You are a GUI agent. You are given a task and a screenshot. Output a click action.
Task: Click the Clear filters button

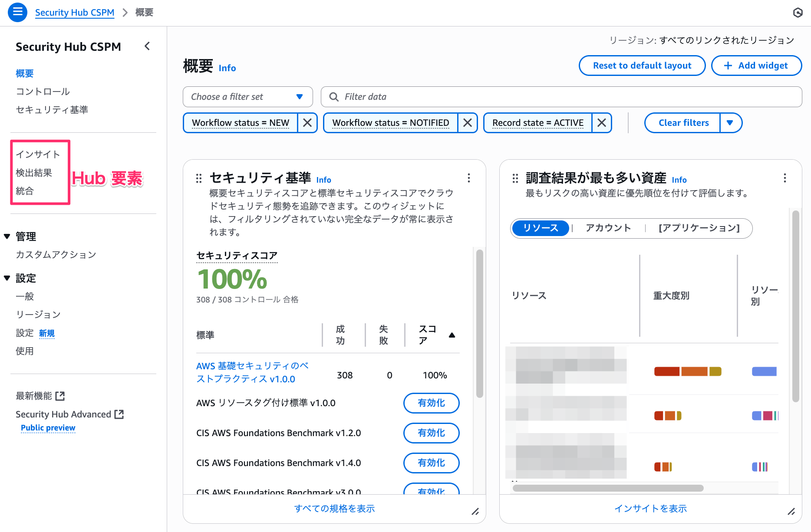pos(683,123)
